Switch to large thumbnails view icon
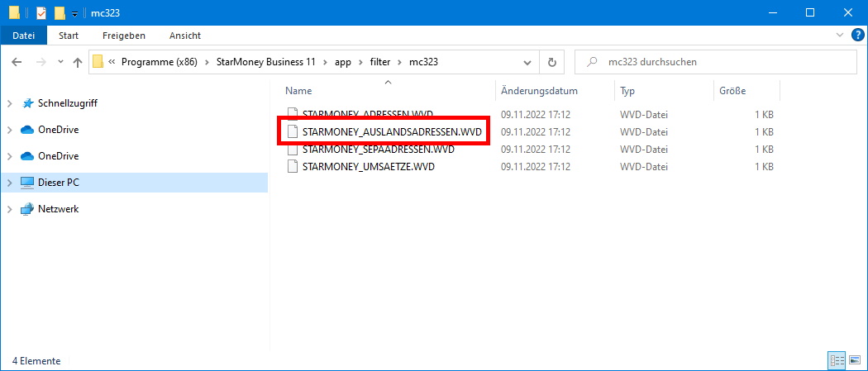The width and height of the screenshot is (868, 371). coord(854,361)
